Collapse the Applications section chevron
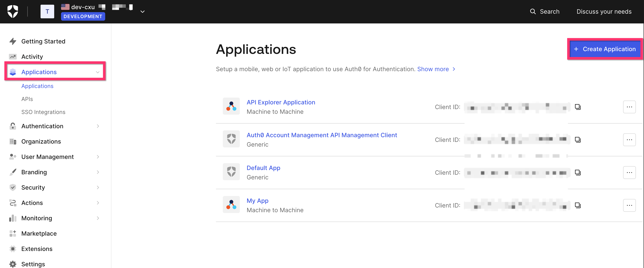 98,72
